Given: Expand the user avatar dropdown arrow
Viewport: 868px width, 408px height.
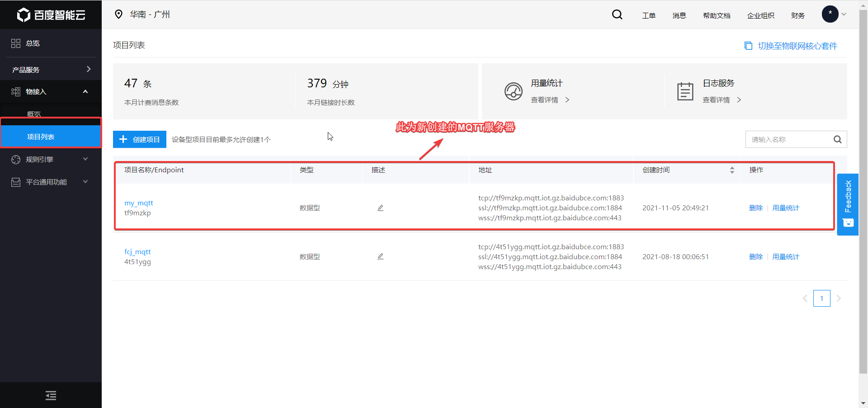Looking at the screenshot, I should pos(844,14).
